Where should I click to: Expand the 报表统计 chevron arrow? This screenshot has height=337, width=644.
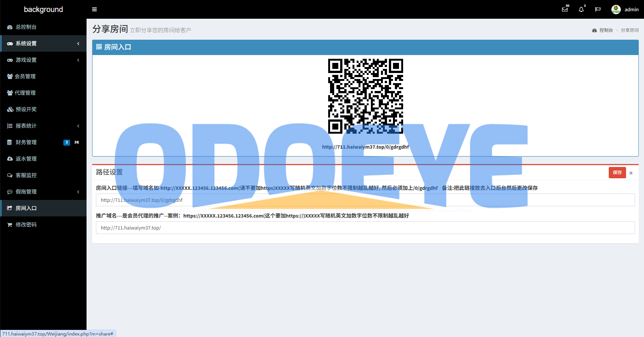click(78, 126)
